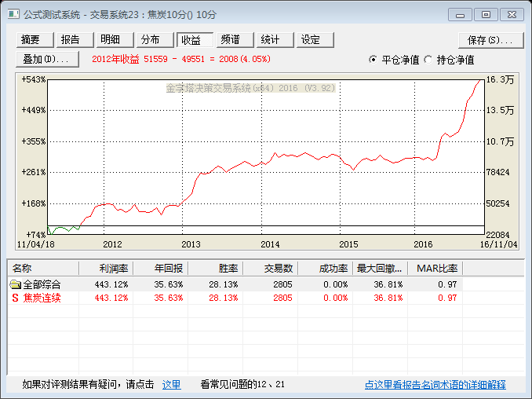The height and width of the screenshot is (399, 532).
Task: Click the 成功率 column header
Action: tap(326, 269)
